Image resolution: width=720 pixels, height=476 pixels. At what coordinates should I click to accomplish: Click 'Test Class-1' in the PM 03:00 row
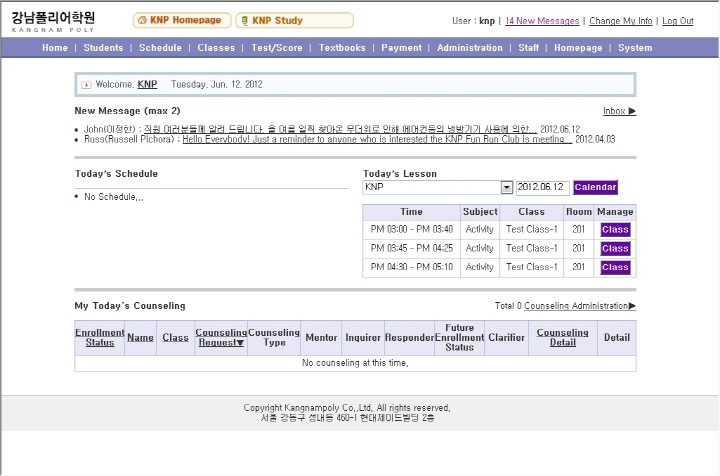pyautogui.click(x=531, y=229)
